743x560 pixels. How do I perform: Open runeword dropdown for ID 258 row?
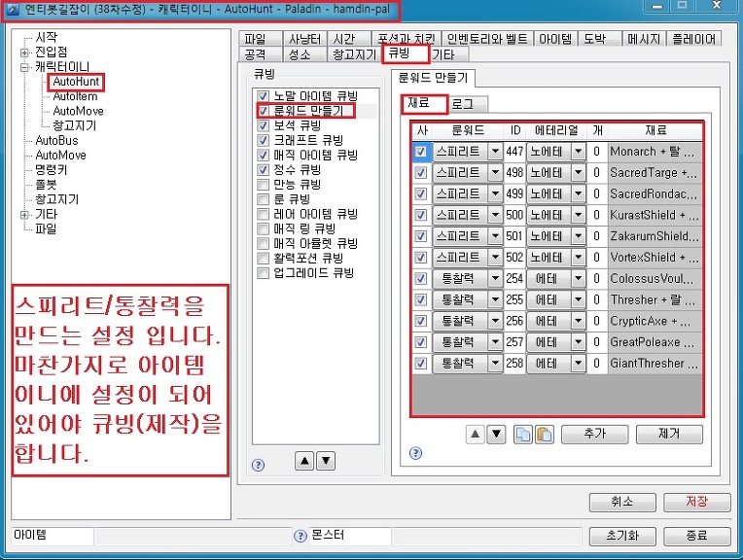tap(495, 364)
